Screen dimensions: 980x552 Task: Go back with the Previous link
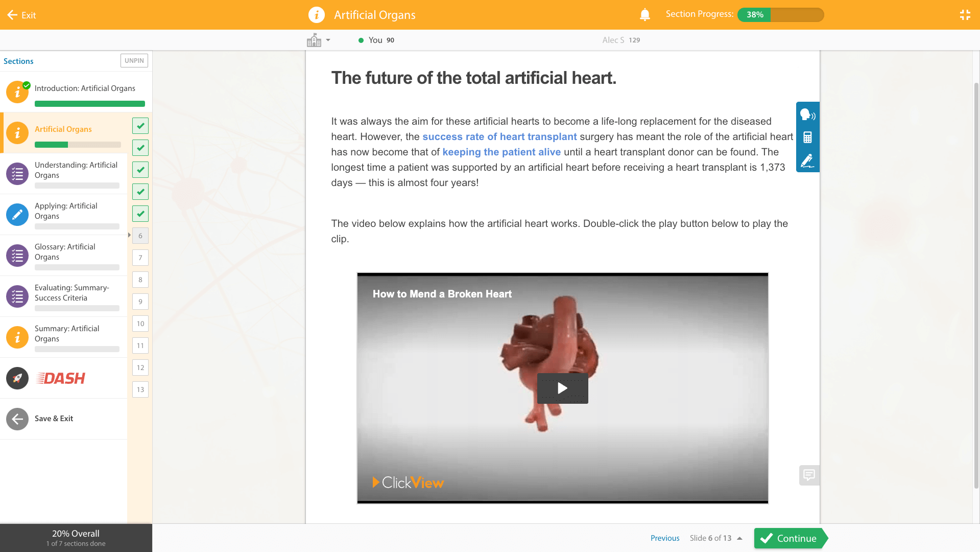coord(664,538)
